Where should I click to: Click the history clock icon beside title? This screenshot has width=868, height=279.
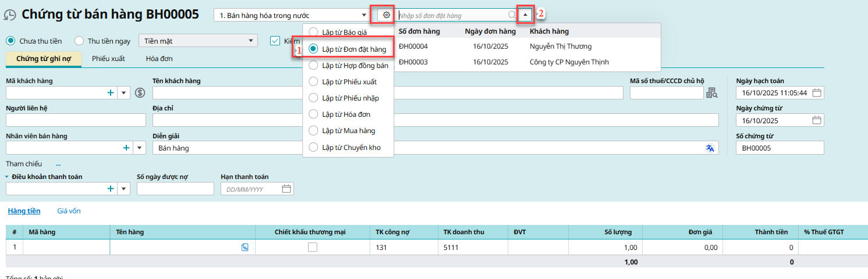(x=10, y=16)
